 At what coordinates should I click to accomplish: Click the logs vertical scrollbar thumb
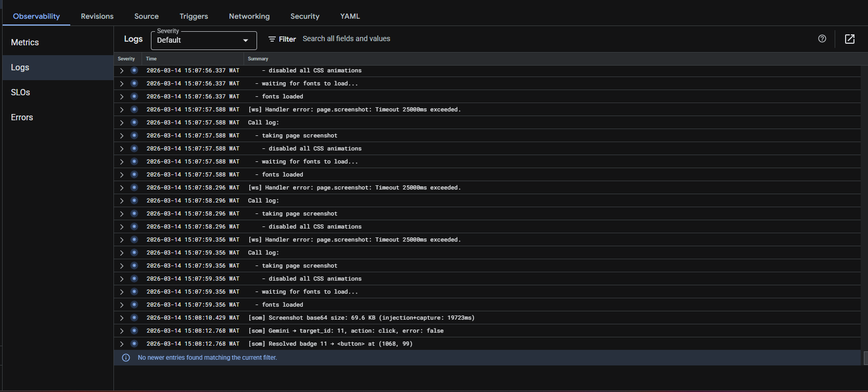point(865,358)
